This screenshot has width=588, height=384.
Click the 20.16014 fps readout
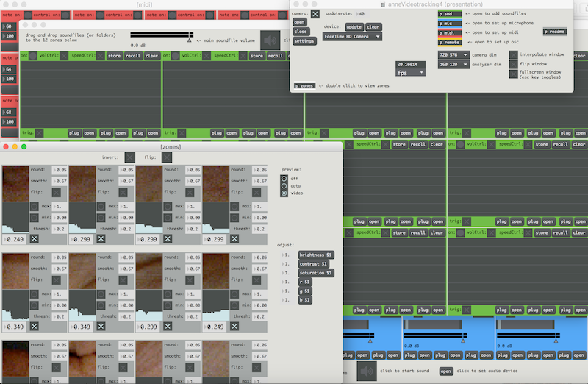(410, 65)
